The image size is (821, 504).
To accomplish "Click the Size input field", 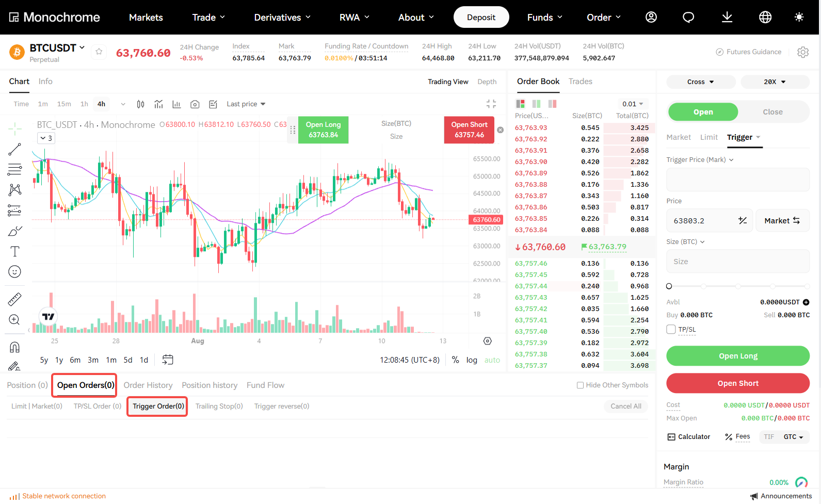I will click(738, 262).
